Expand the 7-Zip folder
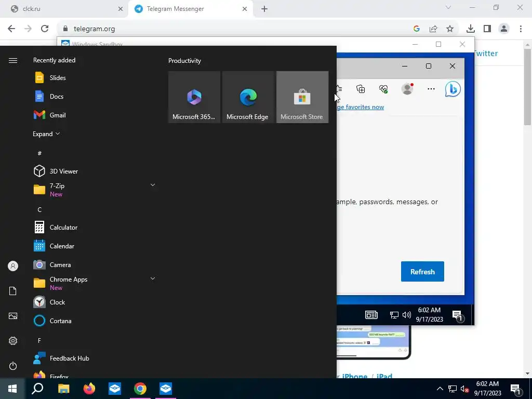The height and width of the screenshot is (399, 532). tap(153, 185)
